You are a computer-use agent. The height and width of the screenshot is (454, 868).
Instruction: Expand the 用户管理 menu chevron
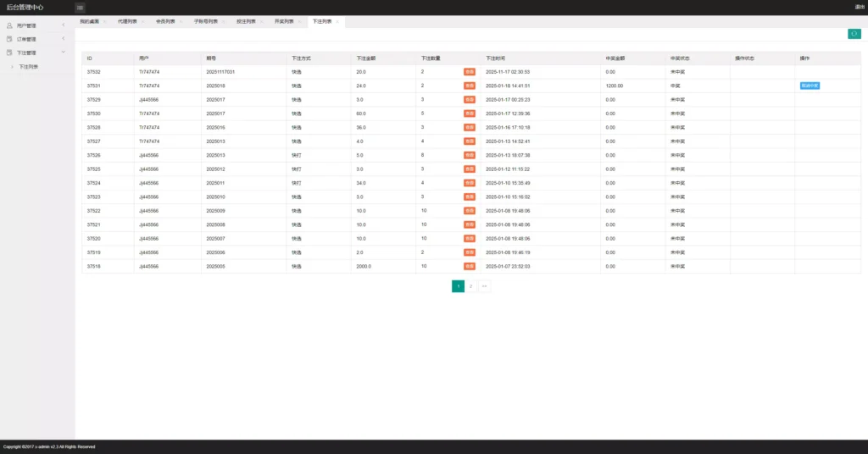(64, 26)
